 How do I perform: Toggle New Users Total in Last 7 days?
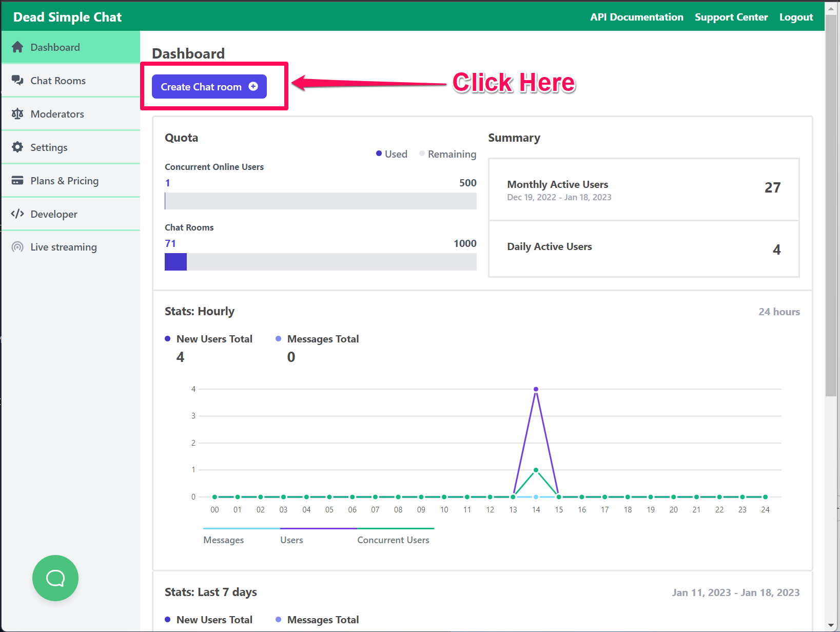click(209, 620)
